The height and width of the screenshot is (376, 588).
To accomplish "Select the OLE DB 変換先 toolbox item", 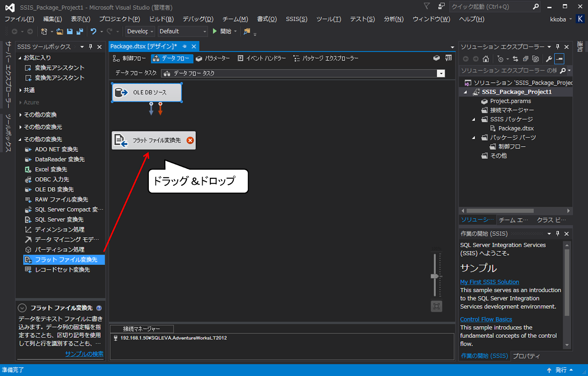I will pyautogui.click(x=54, y=189).
